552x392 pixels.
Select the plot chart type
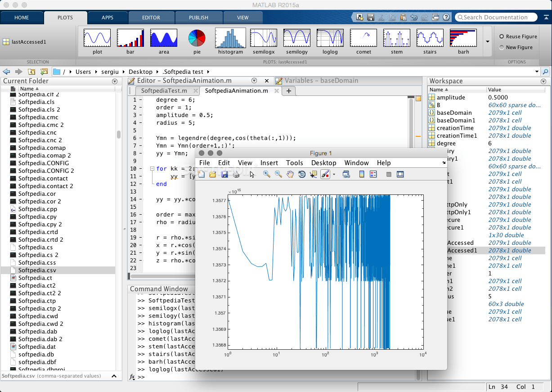coord(97,41)
